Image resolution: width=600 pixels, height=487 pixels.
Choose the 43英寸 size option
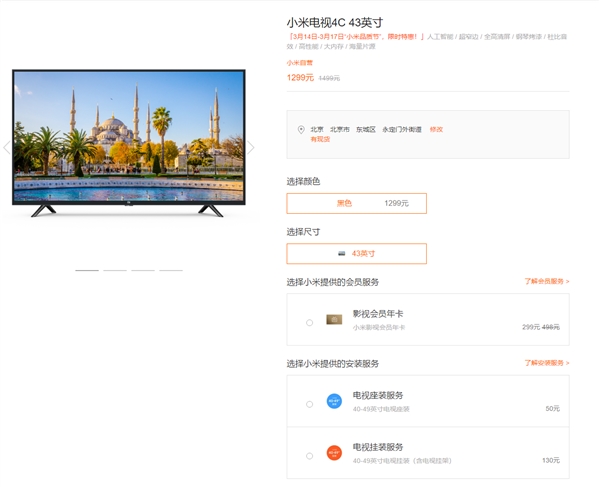(x=357, y=254)
